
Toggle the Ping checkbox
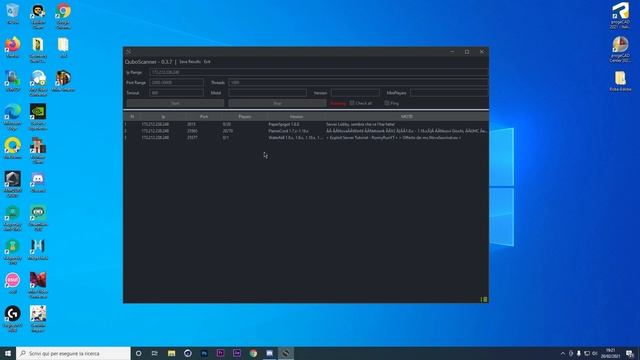click(x=387, y=103)
